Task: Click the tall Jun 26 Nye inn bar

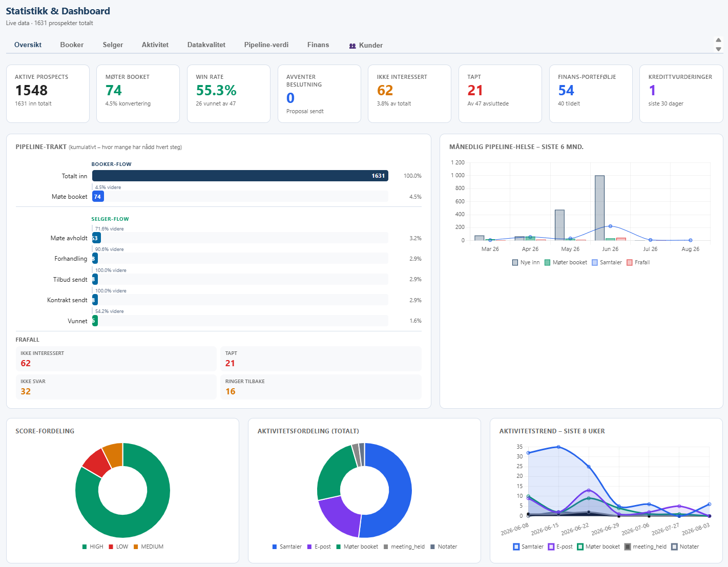Action: 599,208
